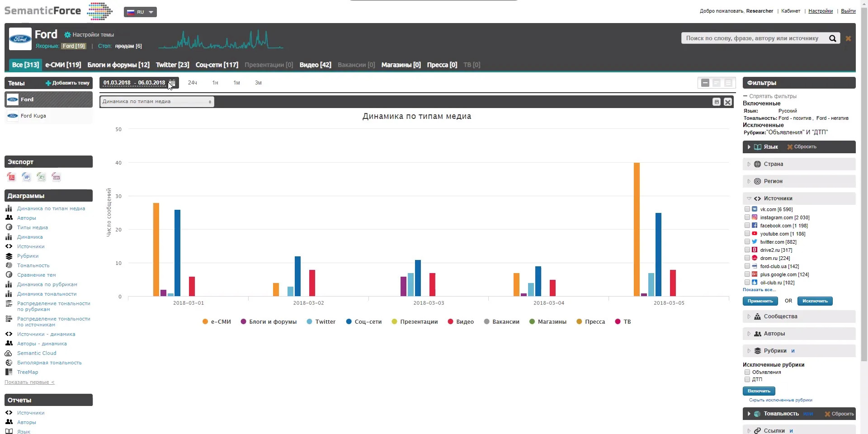The width and height of the screenshot is (868, 434).
Task: Export report as PDF icon
Action: pyautogui.click(x=11, y=177)
